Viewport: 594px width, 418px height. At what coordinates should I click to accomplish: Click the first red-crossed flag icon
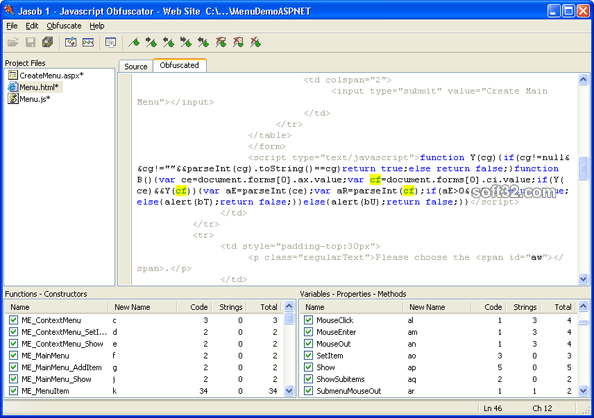pyautogui.click(x=221, y=42)
